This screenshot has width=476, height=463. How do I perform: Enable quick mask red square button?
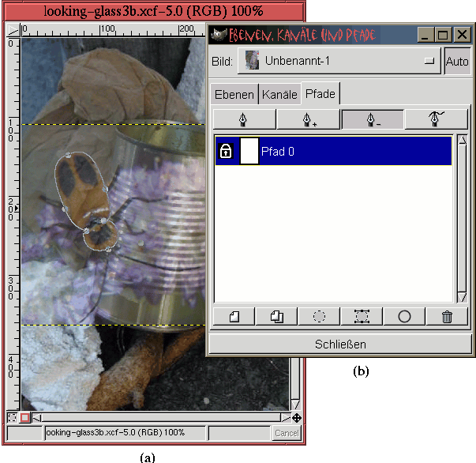tap(24, 417)
